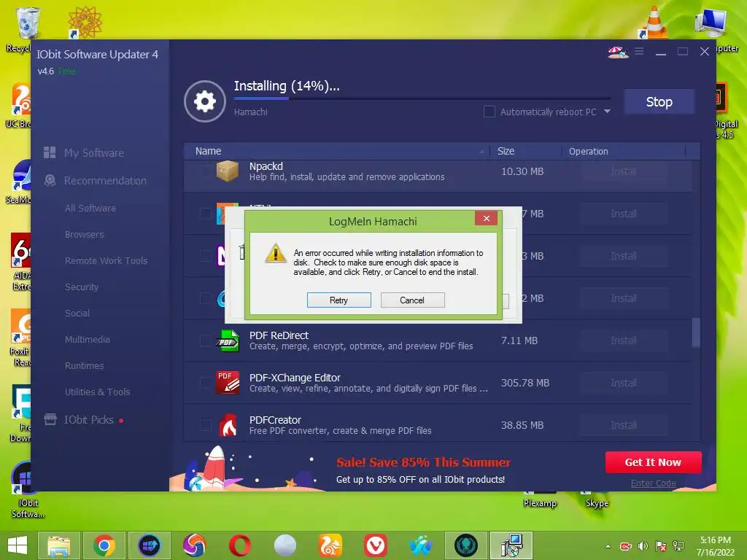Select All Software category
The image size is (747, 560).
[90, 208]
